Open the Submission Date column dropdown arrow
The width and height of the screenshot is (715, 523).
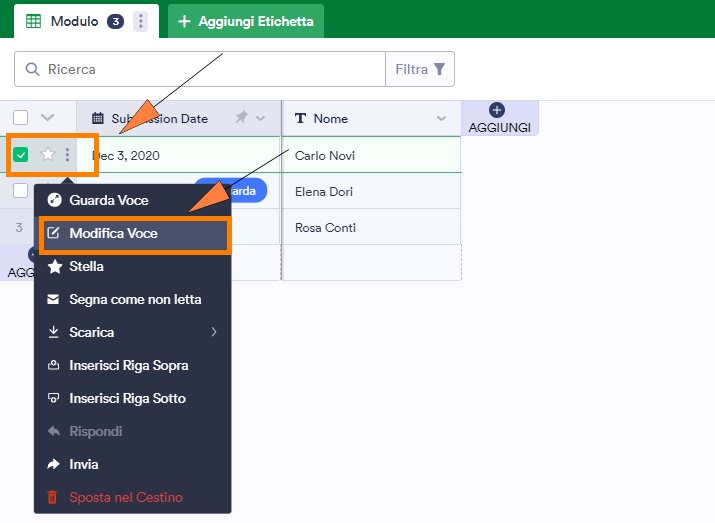click(x=262, y=118)
